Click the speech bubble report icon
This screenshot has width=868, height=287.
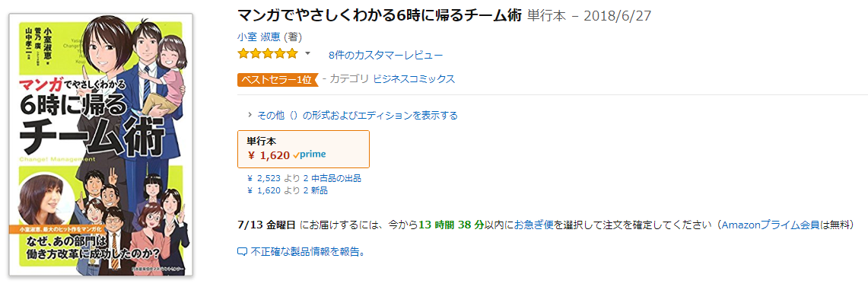[242, 251]
